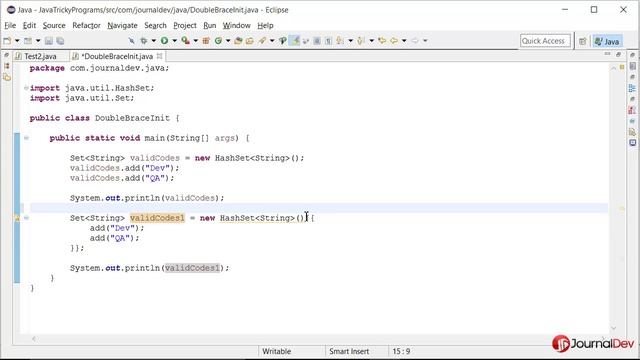Open the Project menu
Screen dimensions: 640x360
click(x=184, y=25)
